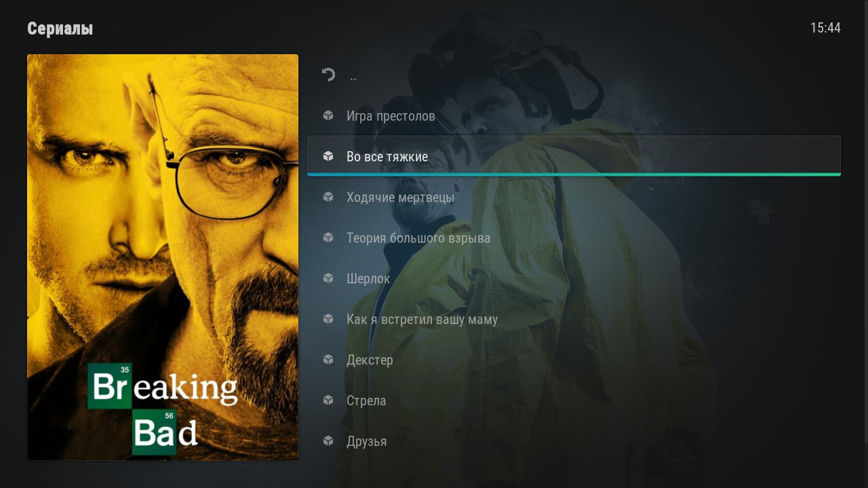Click cube icon next to Игра престолов
This screenshot has width=868, height=488.
pyautogui.click(x=328, y=116)
